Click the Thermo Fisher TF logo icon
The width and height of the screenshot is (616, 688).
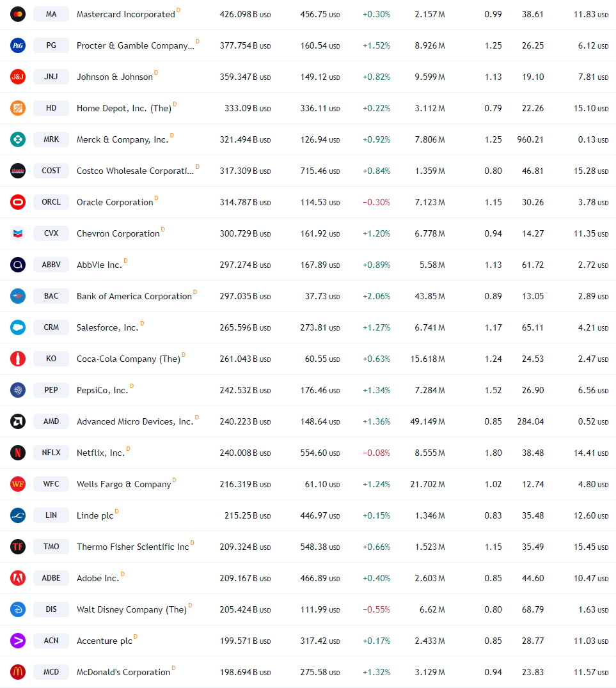click(x=18, y=547)
